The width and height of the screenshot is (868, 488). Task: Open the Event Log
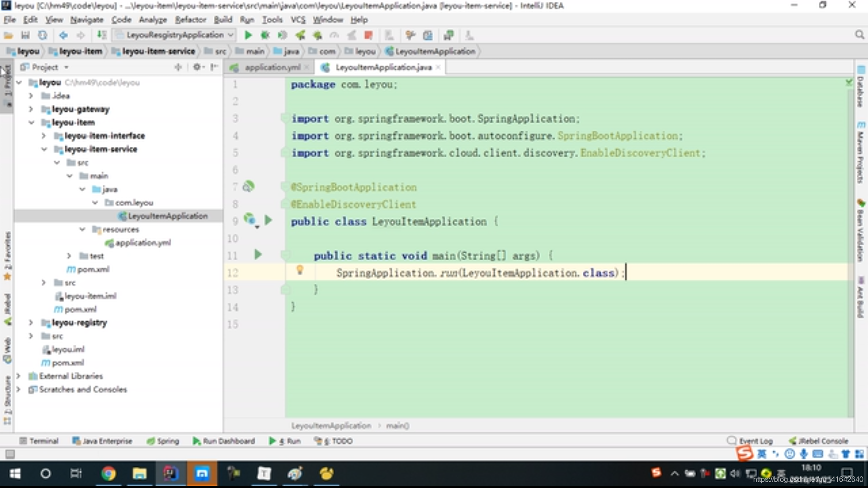point(750,441)
